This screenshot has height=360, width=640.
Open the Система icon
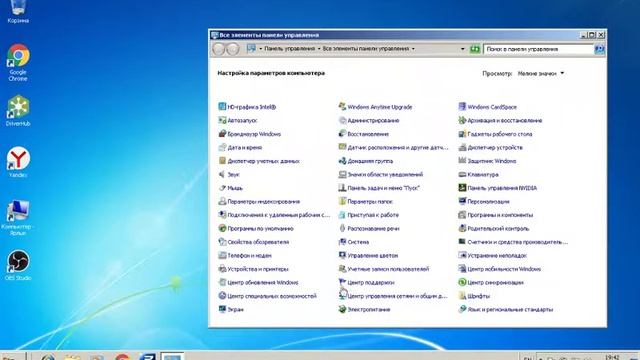tap(342, 242)
